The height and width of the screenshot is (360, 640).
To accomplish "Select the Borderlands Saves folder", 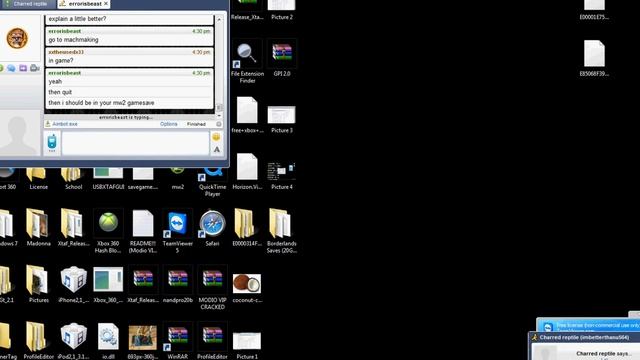I will (282, 231).
